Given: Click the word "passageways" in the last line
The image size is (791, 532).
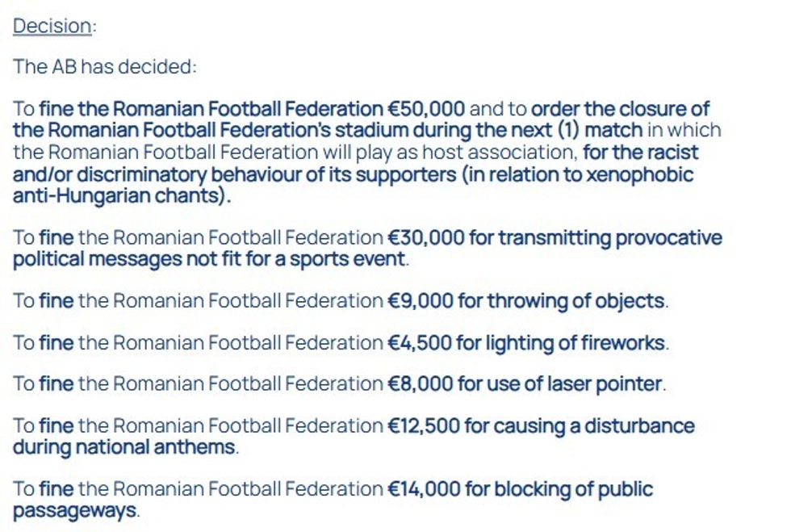Looking at the screenshot, I should coord(75,510).
